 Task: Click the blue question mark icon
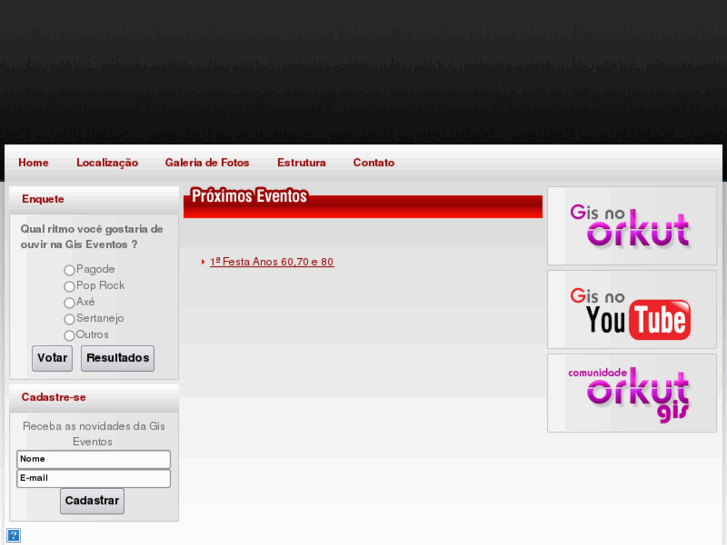pos(13,535)
